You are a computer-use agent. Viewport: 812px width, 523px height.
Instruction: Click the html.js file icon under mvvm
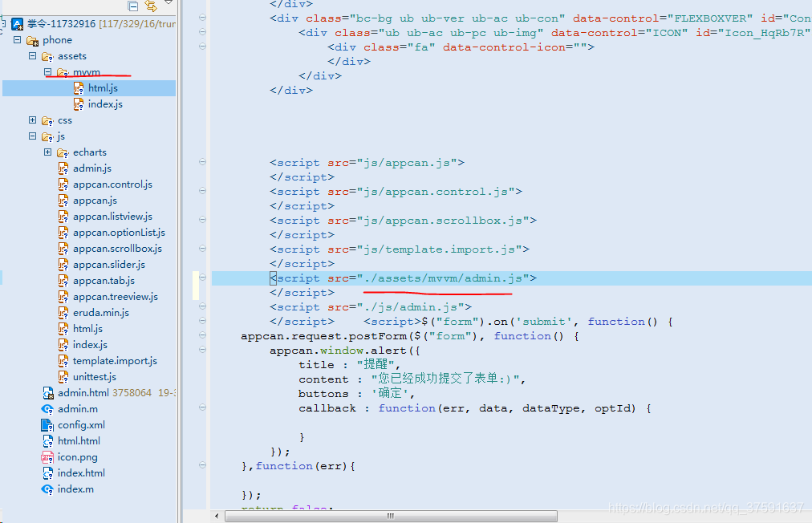pos(79,88)
